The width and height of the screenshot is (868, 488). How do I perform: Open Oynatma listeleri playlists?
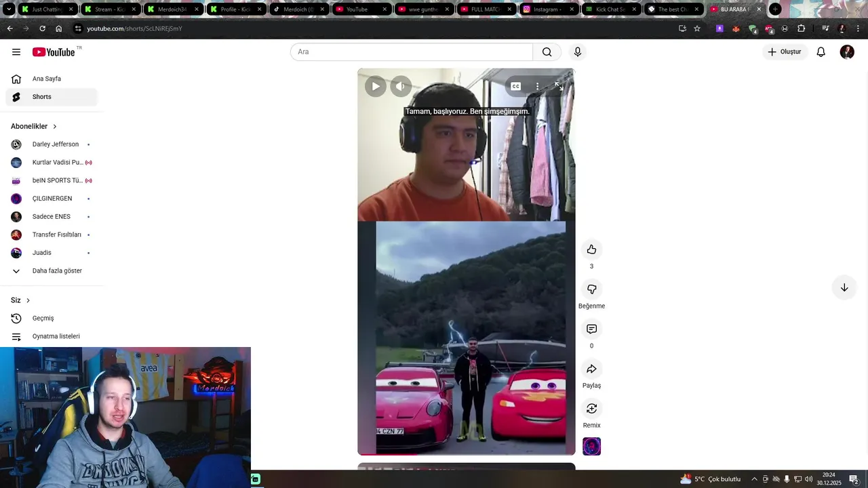coord(52,336)
